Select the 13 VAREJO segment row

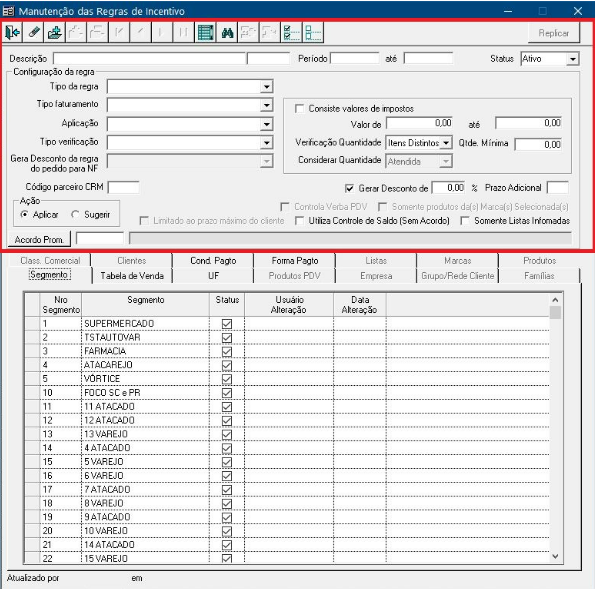(287, 434)
